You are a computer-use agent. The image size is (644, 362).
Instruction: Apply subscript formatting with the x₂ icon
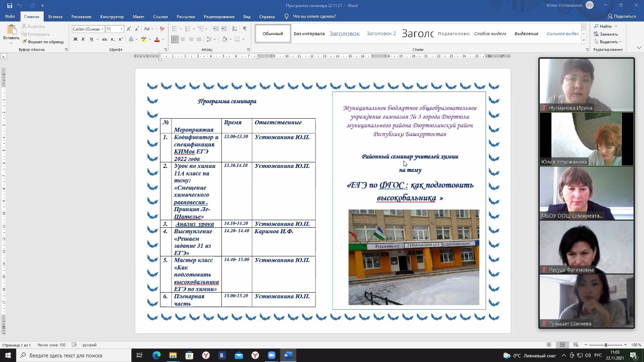click(113, 39)
